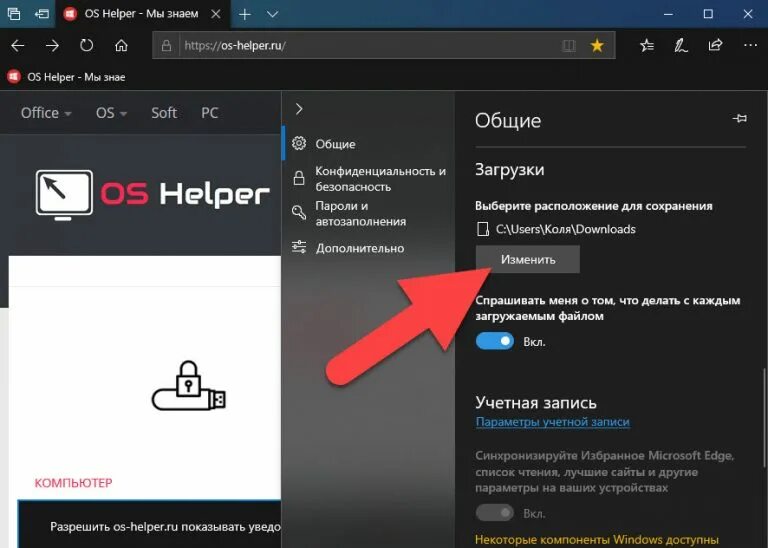Click the site lock icon in address bar

pos(166,46)
